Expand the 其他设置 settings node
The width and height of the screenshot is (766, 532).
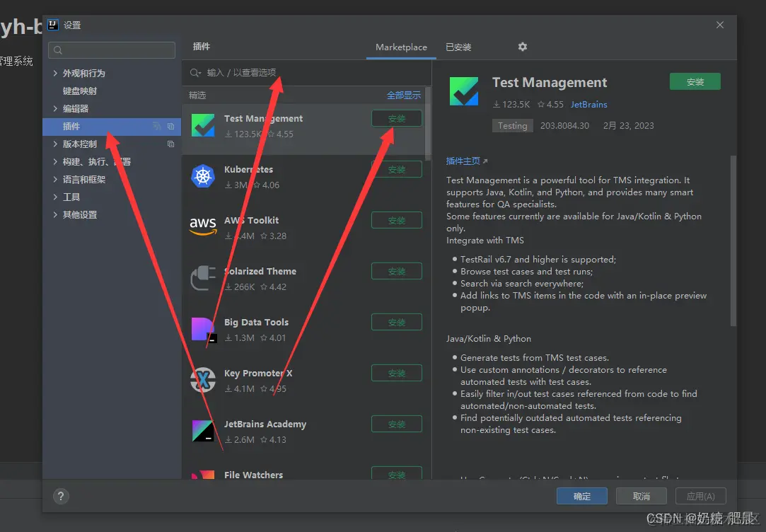pyautogui.click(x=54, y=214)
